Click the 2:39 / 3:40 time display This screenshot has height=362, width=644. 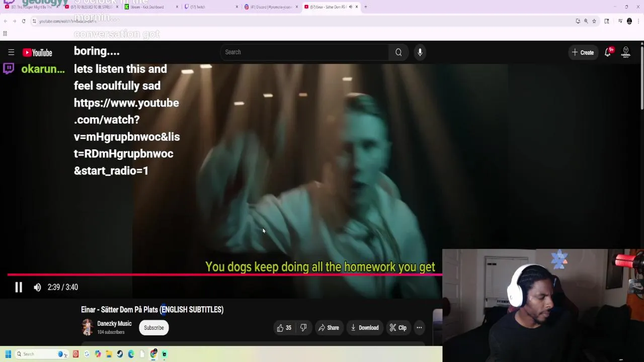[x=62, y=287]
